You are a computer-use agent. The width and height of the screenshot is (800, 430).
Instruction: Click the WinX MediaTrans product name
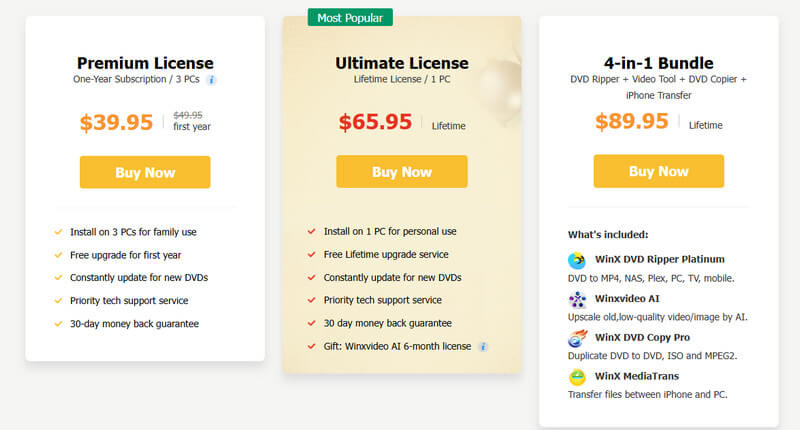[640, 376]
